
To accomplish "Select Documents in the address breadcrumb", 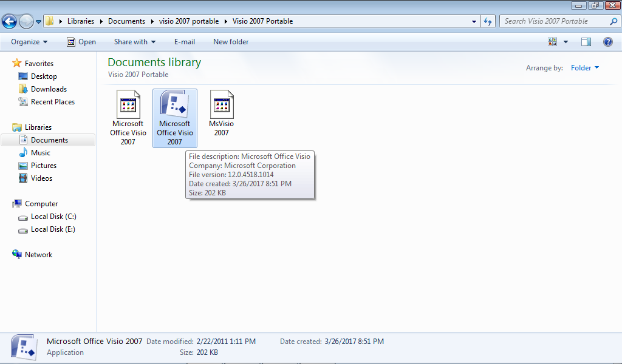I will click(x=126, y=21).
